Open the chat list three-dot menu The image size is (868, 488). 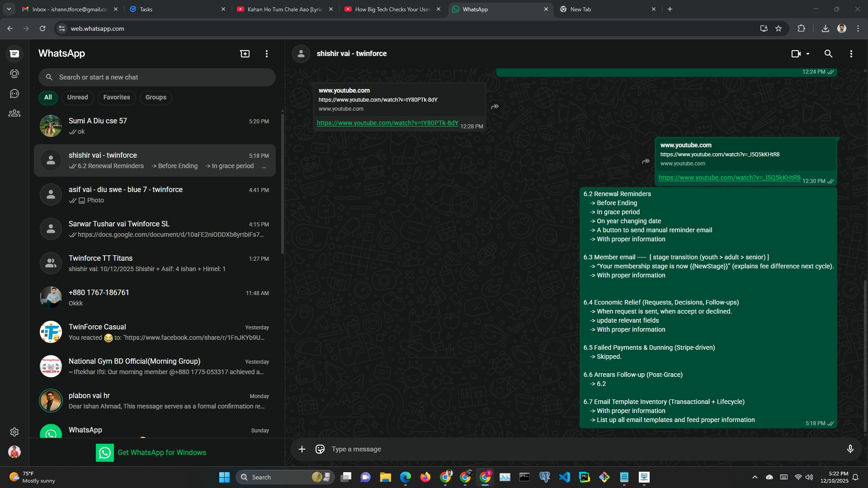click(267, 54)
